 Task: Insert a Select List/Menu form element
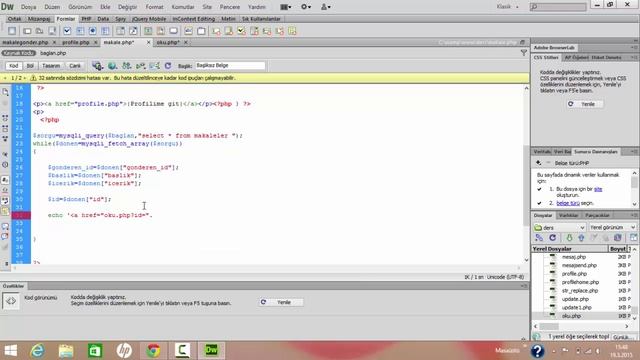pyautogui.click(x=120, y=31)
